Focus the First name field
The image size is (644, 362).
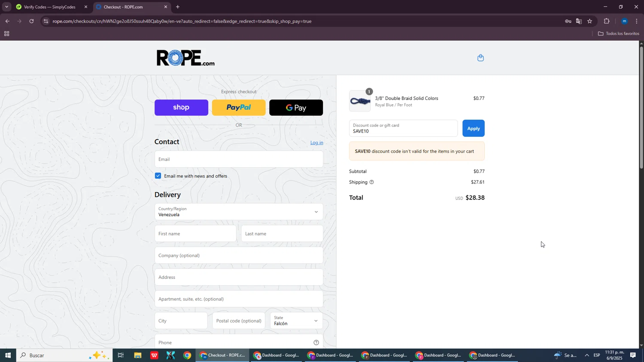tap(195, 234)
